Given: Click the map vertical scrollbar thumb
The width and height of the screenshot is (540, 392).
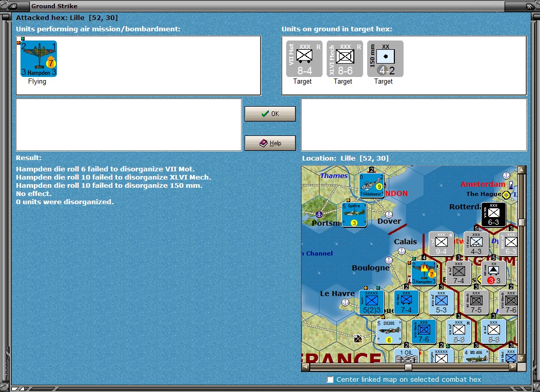Looking at the screenshot, I should (x=522, y=222).
